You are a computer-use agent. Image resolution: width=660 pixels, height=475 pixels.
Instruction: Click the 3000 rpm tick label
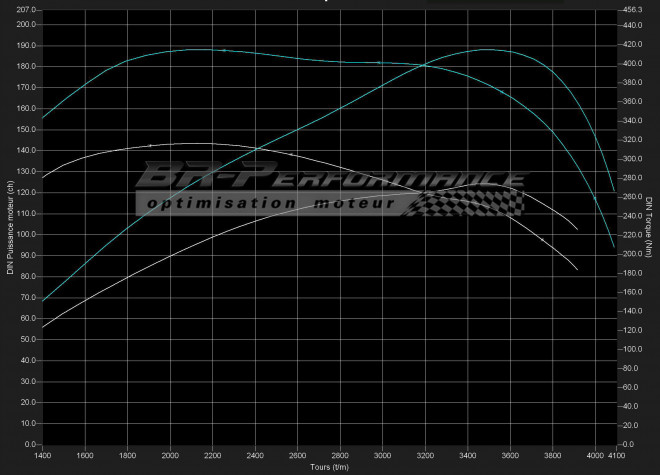pos(384,455)
